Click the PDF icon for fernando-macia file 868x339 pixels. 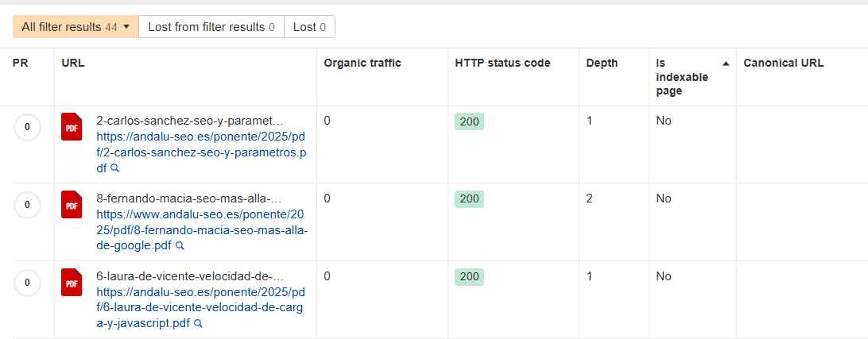72,204
